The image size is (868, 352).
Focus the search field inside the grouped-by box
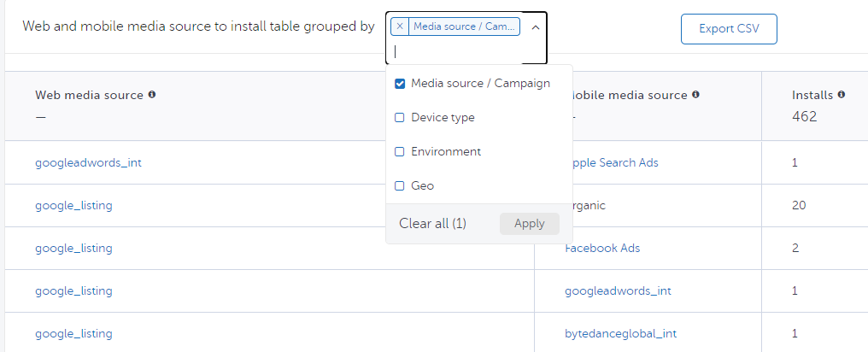point(461,51)
